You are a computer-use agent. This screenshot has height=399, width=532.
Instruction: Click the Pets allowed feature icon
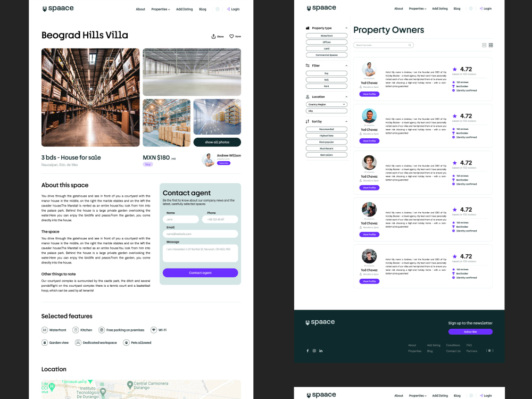tap(126, 343)
